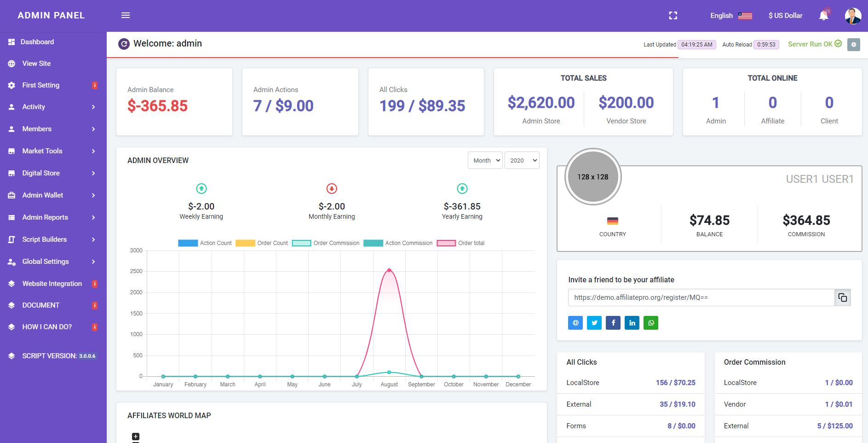Open Admin Wallet sidebar menu
Screen dimensions: 868x443
(53, 195)
